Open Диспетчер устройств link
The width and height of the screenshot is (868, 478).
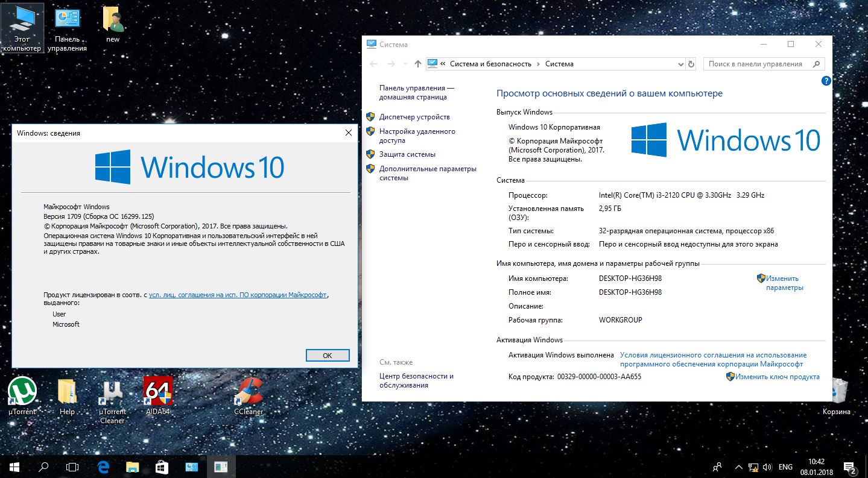[414, 117]
